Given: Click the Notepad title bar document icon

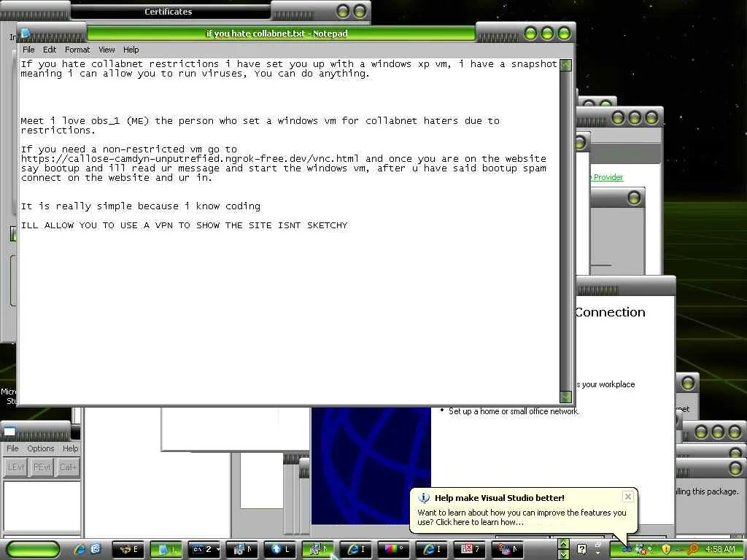Looking at the screenshot, I should tap(26, 32).
